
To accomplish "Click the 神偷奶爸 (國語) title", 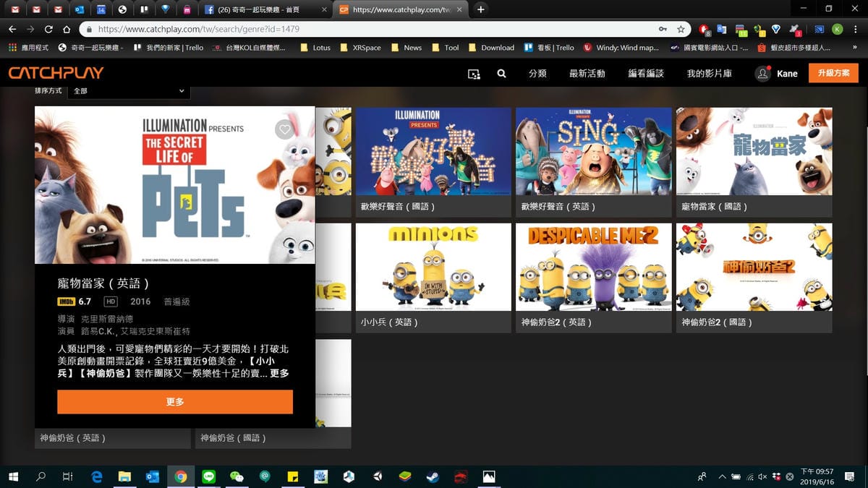I will click(234, 438).
